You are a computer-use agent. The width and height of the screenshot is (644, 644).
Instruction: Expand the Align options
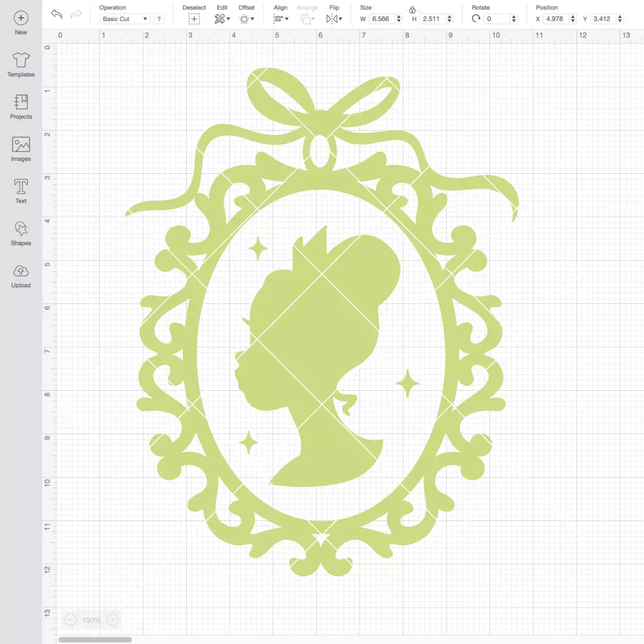[x=281, y=19]
